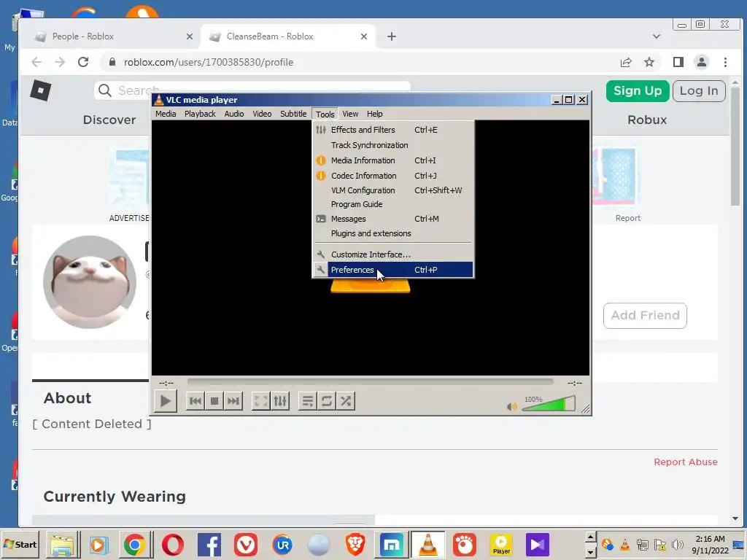
Task: Toggle random shuffle in VLC
Action: point(346,401)
